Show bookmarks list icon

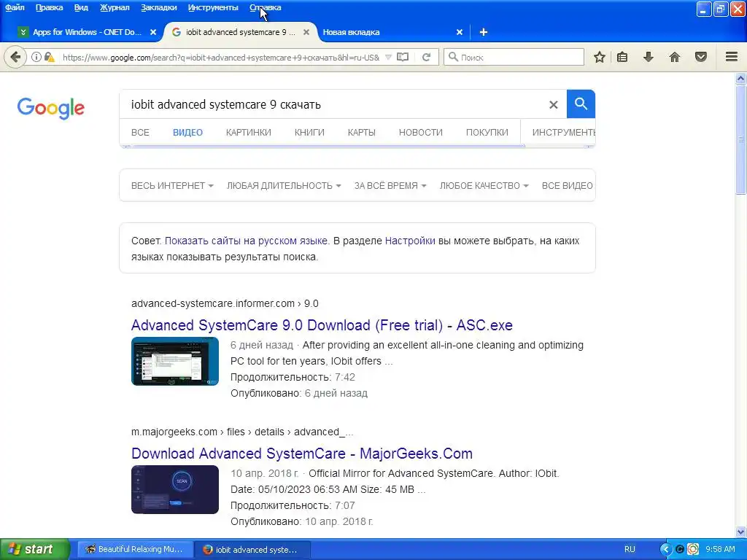(x=622, y=57)
